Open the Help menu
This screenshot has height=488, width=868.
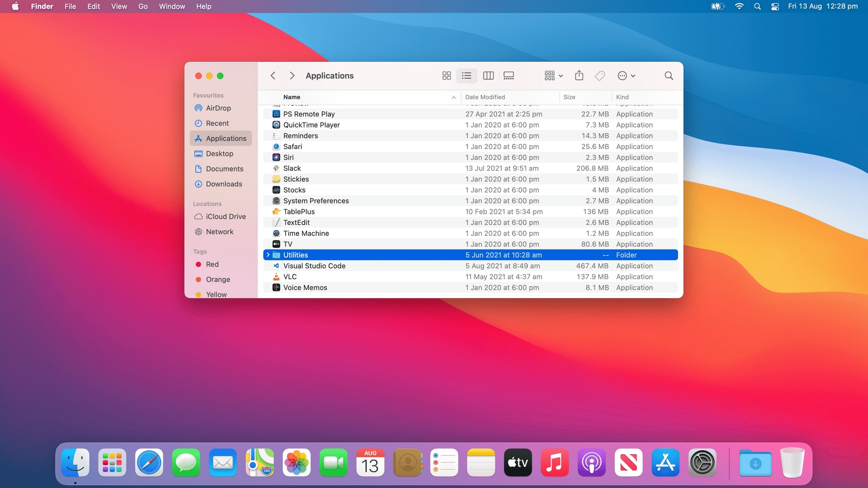click(x=203, y=6)
